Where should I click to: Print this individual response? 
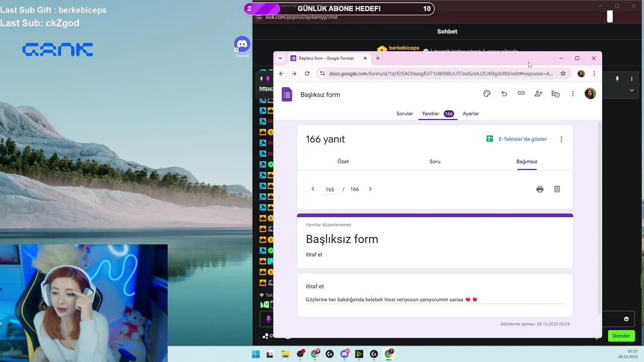540,189
